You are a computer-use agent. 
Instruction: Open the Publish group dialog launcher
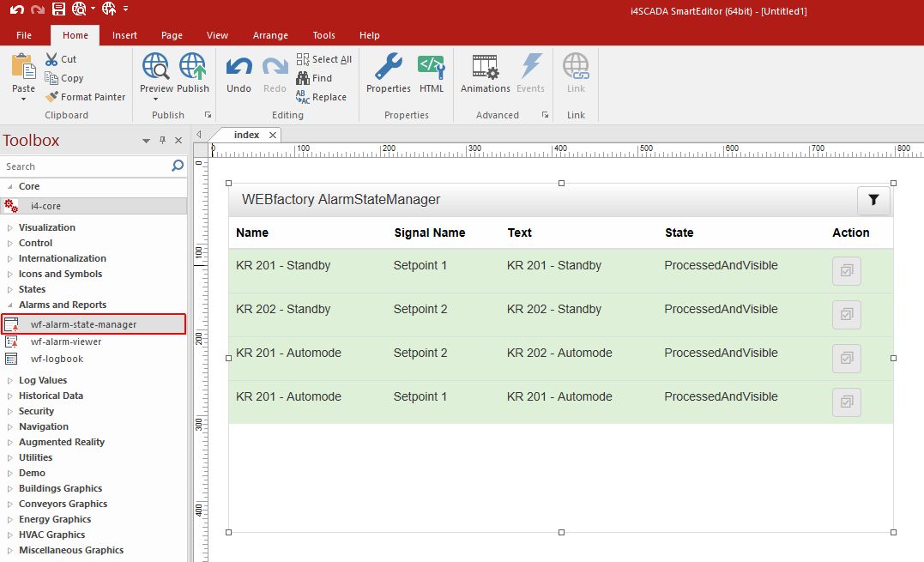[x=208, y=115]
